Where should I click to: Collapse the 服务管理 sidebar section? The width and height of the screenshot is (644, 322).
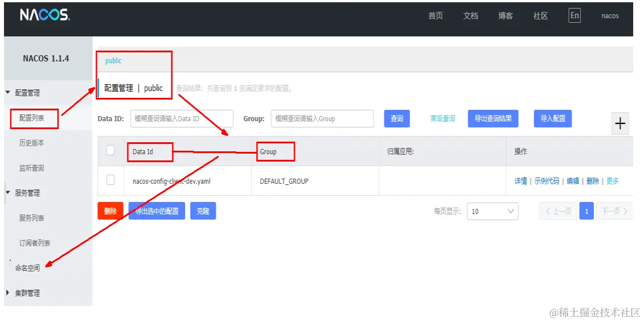point(8,192)
